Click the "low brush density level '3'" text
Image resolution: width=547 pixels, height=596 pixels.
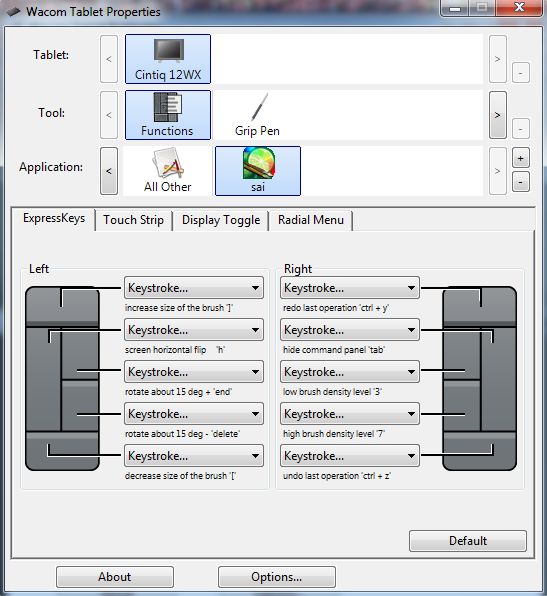(x=332, y=392)
